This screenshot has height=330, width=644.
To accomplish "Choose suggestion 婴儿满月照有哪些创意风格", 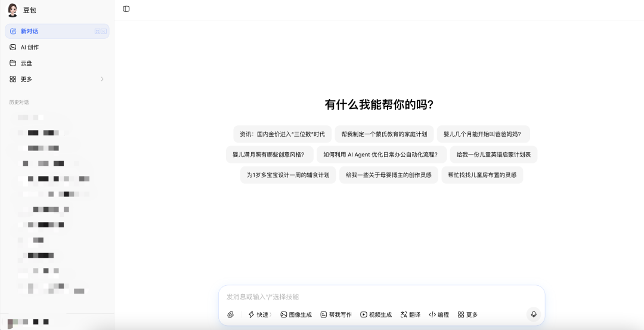I will pyautogui.click(x=270, y=155).
